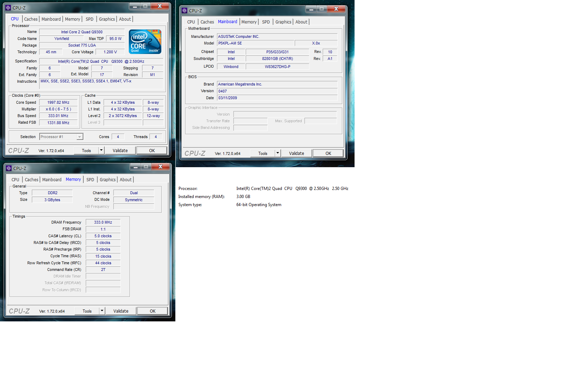
Task: Open Mainboard tab in the memory timings window
Action: pyautogui.click(x=52, y=180)
